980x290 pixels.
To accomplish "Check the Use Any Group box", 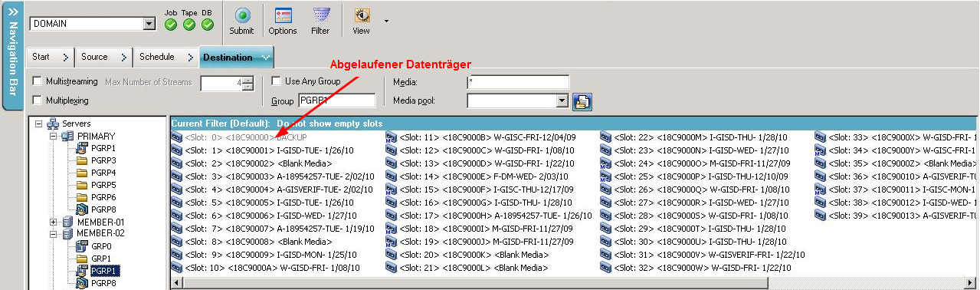I will point(277,81).
